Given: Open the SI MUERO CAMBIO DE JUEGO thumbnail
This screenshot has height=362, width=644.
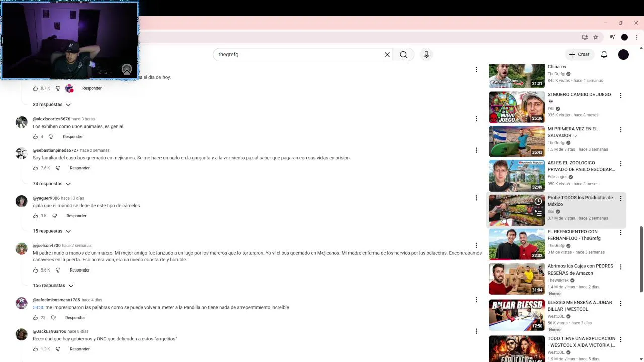Looking at the screenshot, I should click(x=517, y=107).
